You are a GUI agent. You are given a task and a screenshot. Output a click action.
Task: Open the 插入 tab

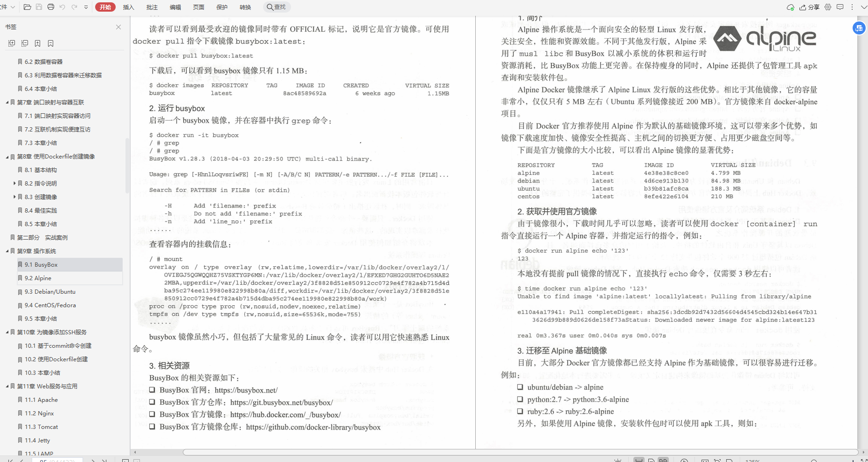(128, 7)
